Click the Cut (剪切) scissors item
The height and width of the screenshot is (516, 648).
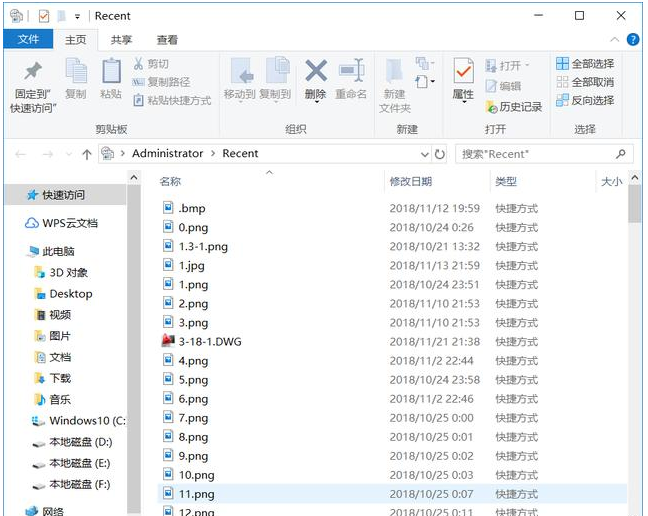point(151,64)
